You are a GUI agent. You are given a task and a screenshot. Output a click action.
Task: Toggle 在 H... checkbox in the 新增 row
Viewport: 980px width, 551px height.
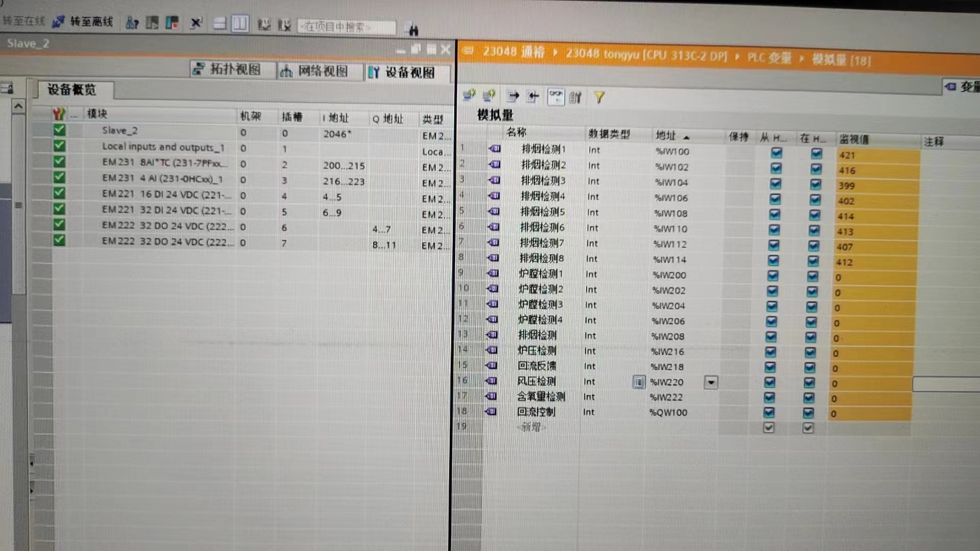pos(808,428)
